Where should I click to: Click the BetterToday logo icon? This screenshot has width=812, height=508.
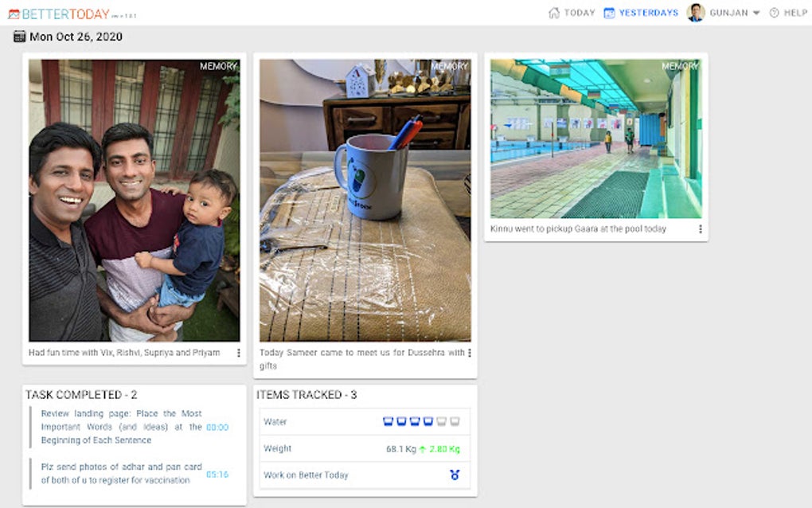click(14, 14)
